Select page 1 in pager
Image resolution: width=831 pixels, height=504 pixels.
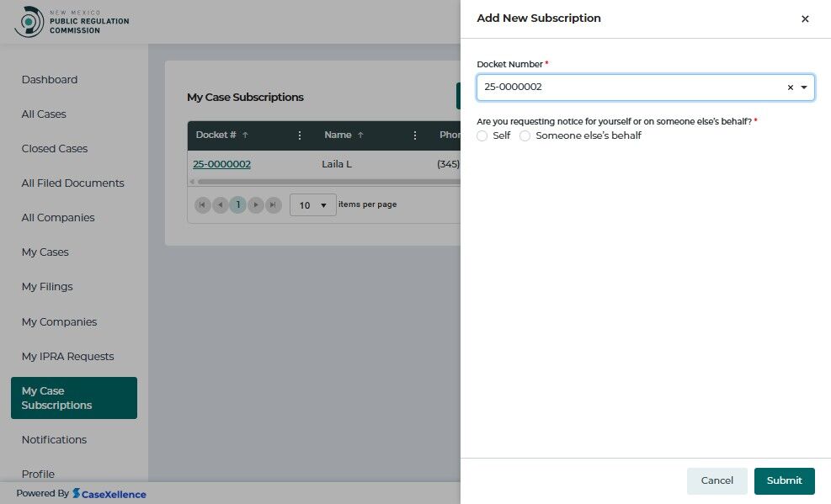click(x=238, y=205)
